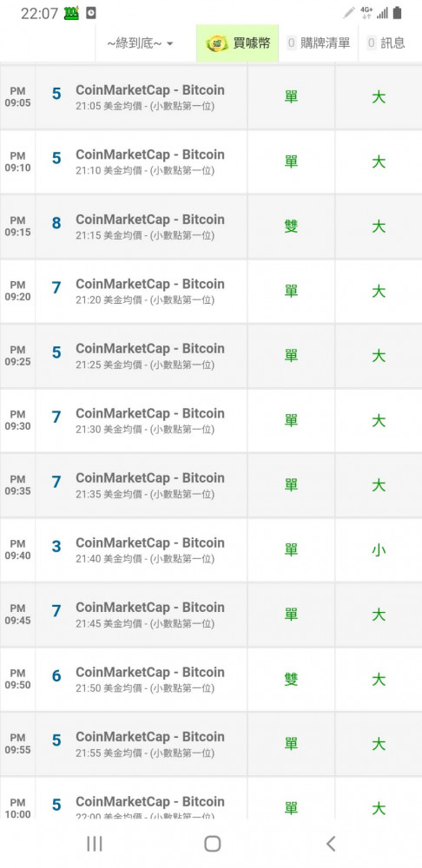Open the 21:30 CoinMarketCap - Bitcoin entry
422x868 pixels.
[x=150, y=420]
